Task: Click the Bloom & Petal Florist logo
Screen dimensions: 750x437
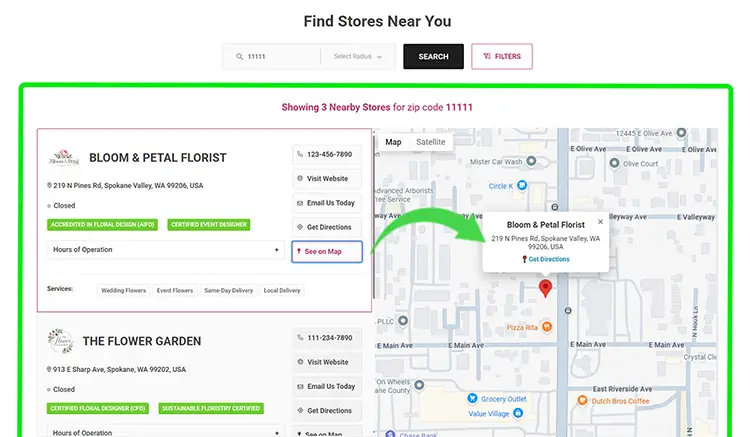Action: [x=64, y=158]
